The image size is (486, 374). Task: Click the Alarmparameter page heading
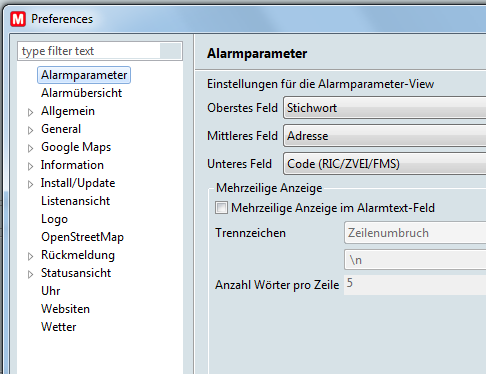coord(257,53)
